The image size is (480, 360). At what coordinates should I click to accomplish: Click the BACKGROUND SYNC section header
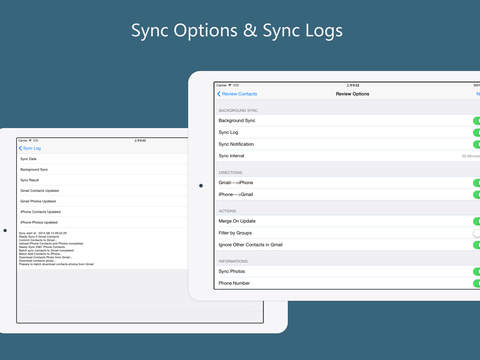(x=238, y=110)
